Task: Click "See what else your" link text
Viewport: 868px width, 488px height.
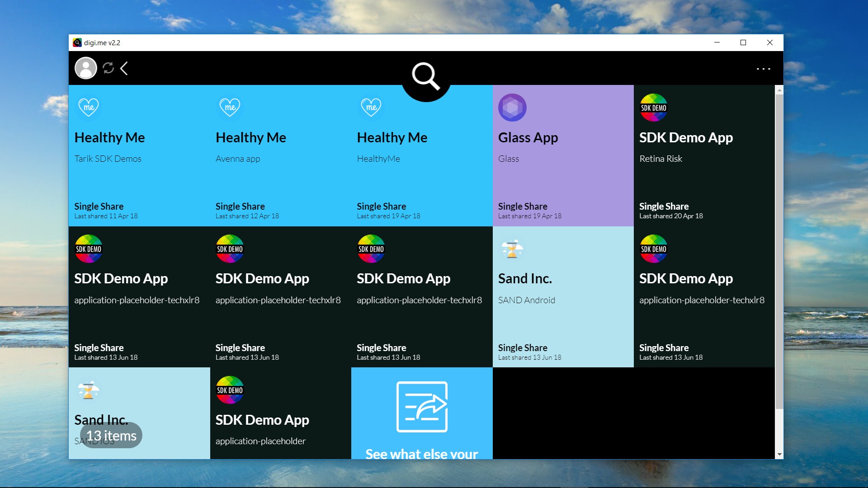Action: tap(421, 453)
